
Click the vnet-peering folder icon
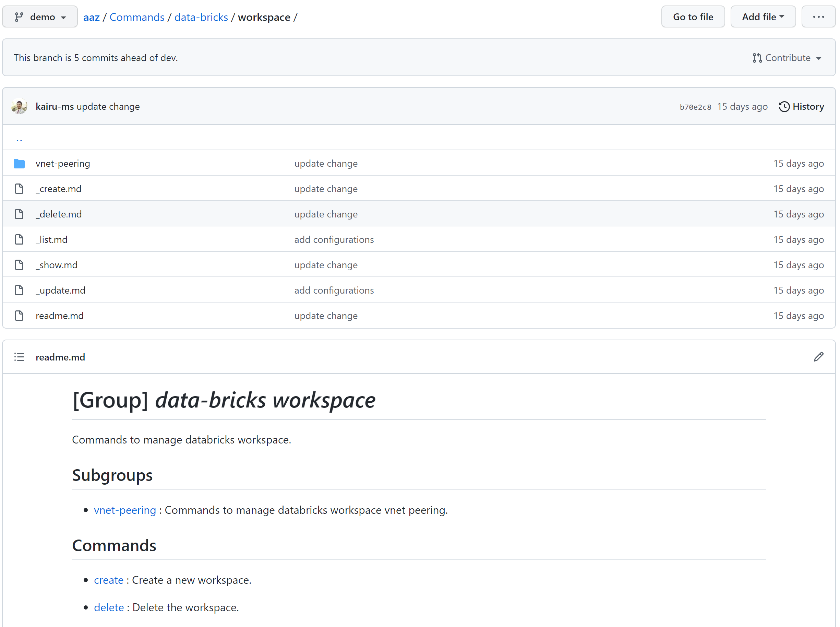(x=19, y=164)
